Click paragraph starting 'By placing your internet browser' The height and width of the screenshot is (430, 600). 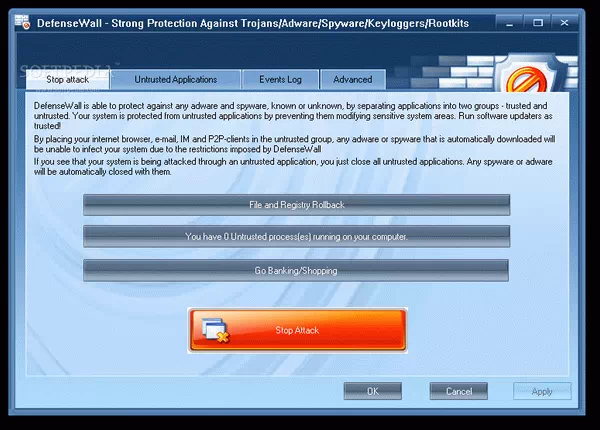click(x=294, y=144)
